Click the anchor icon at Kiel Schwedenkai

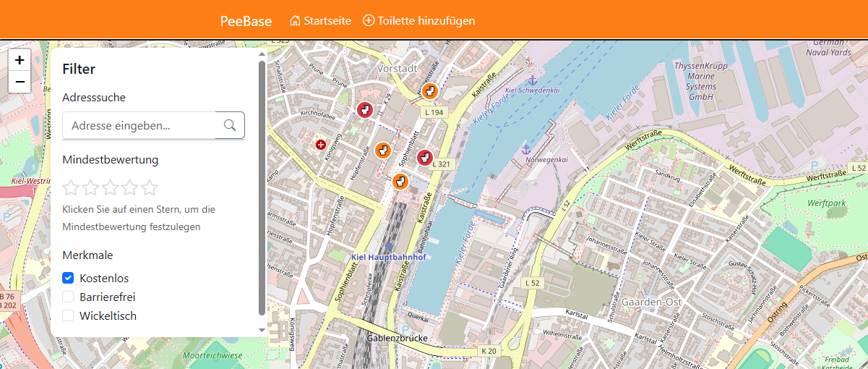click(x=531, y=79)
